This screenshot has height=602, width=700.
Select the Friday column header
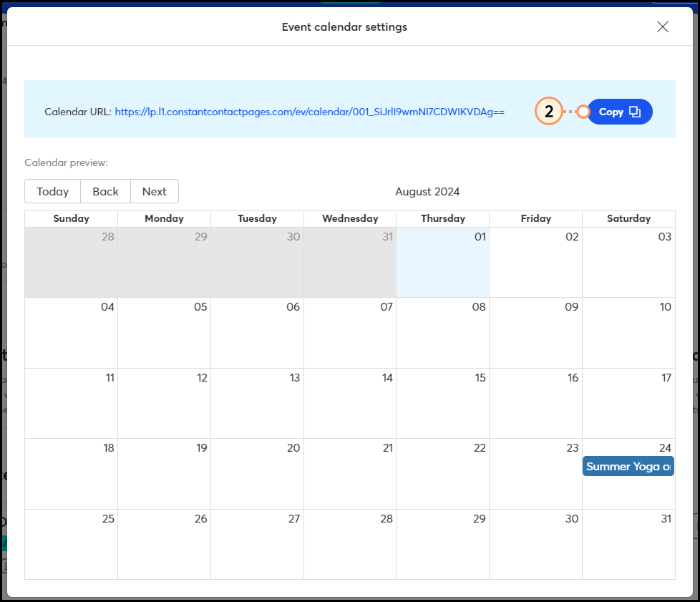tap(535, 218)
